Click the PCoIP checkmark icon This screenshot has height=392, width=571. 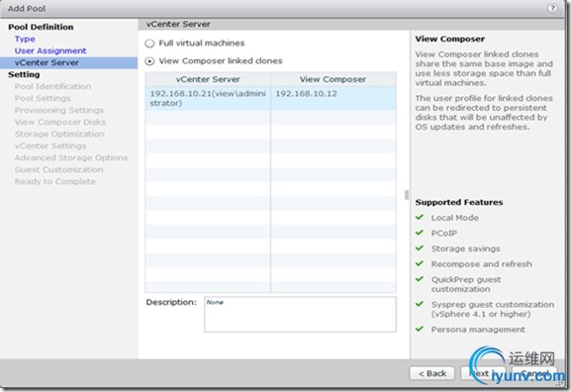coord(420,233)
